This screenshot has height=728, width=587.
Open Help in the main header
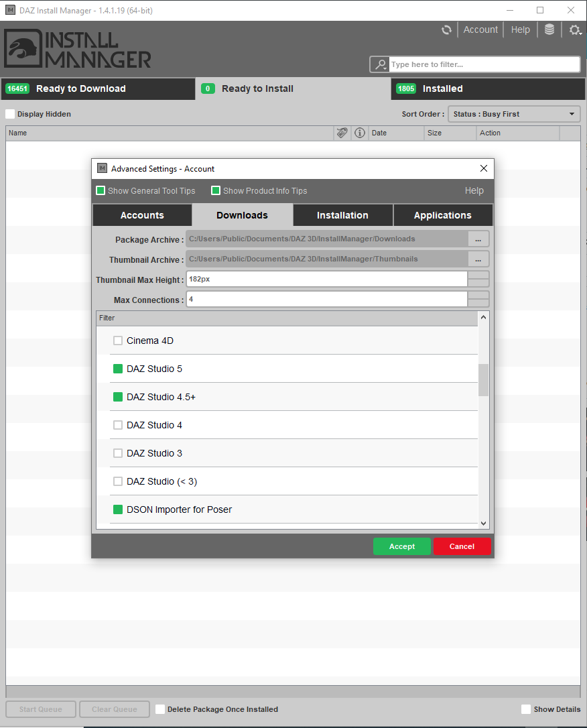(520, 29)
